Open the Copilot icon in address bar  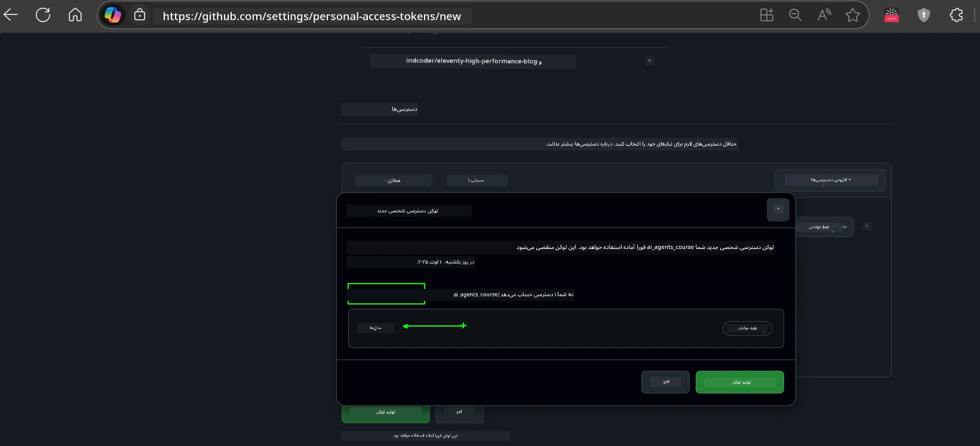[113, 16]
